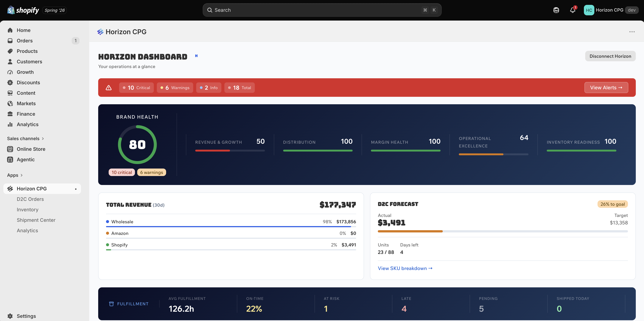Click the brand health score ring 80
This screenshot has width=644, height=321.
point(137,145)
